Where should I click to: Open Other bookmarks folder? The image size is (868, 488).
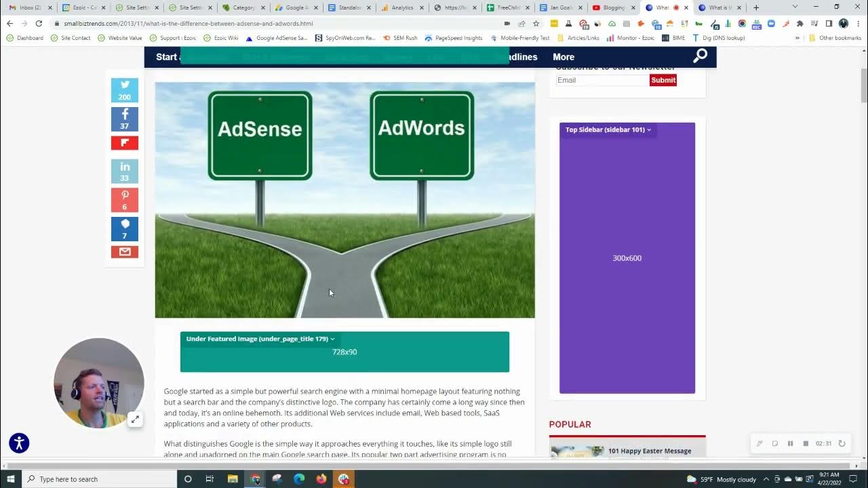coord(835,38)
